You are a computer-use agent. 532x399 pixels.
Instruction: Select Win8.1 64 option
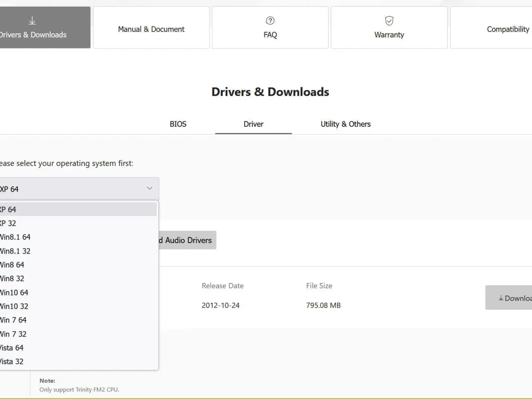pos(78,237)
